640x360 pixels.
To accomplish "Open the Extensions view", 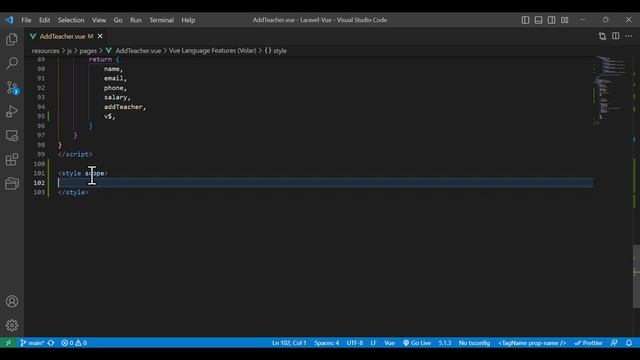I will (x=12, y=160).
